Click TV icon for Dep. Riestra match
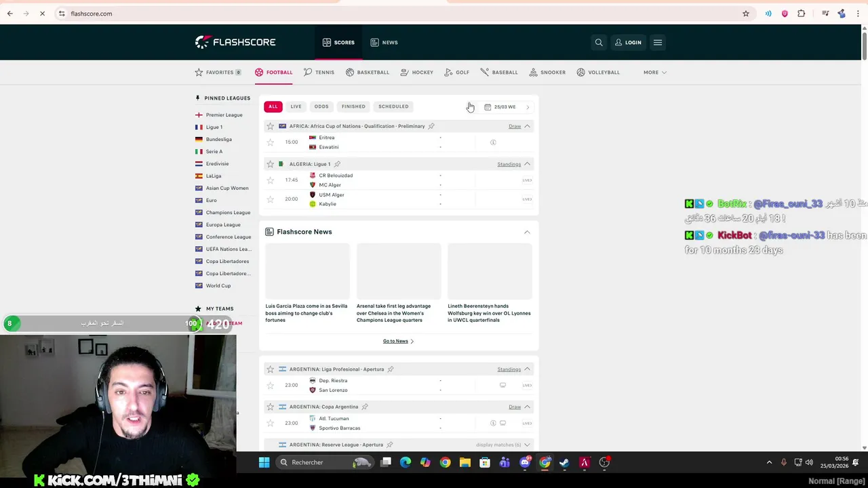The image size is (868, 488). [502, 385]
